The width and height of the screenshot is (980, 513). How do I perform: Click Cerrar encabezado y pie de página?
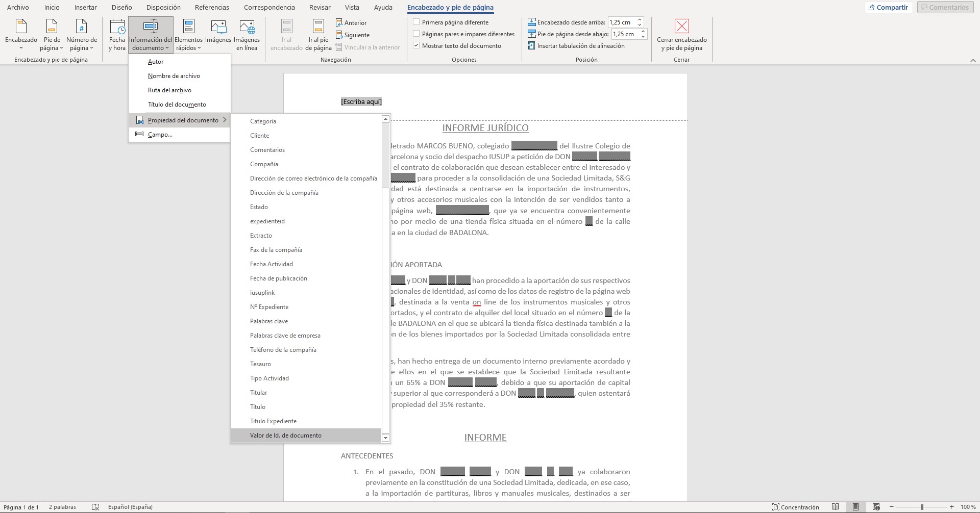point(681,35)
